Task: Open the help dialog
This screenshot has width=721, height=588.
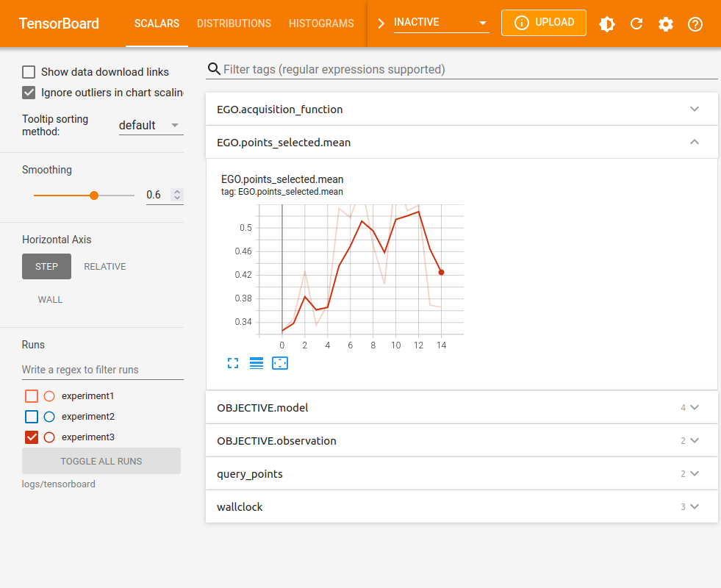Action: [695, 24]
